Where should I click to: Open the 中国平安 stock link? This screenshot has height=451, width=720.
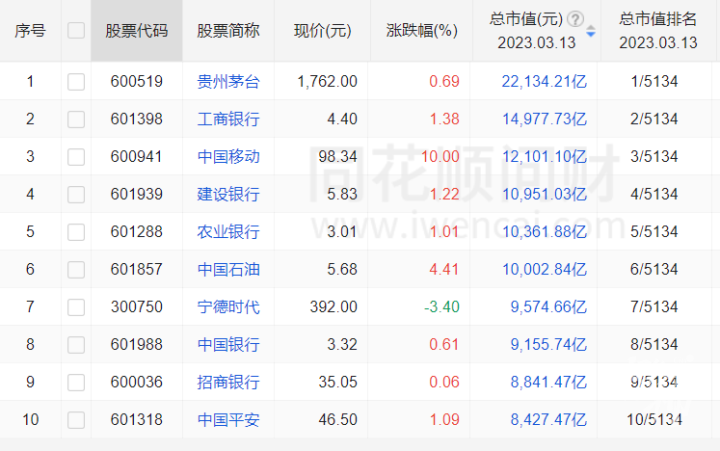pyautogui.click(x=228, y=420)
